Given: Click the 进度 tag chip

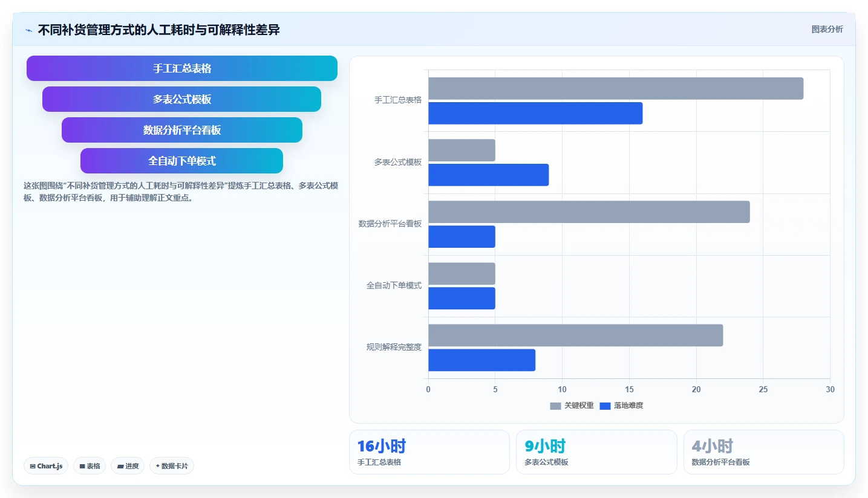Looking at the screenshot, I should [x=128, y=466].
